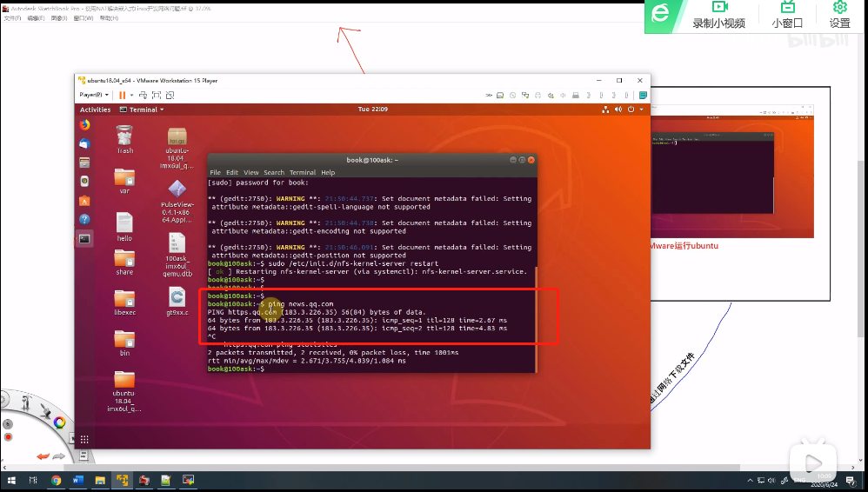Open Chrome from the Windows taskbar
Viewport: 868px width, 492px height.
click(x=56, y=481)
